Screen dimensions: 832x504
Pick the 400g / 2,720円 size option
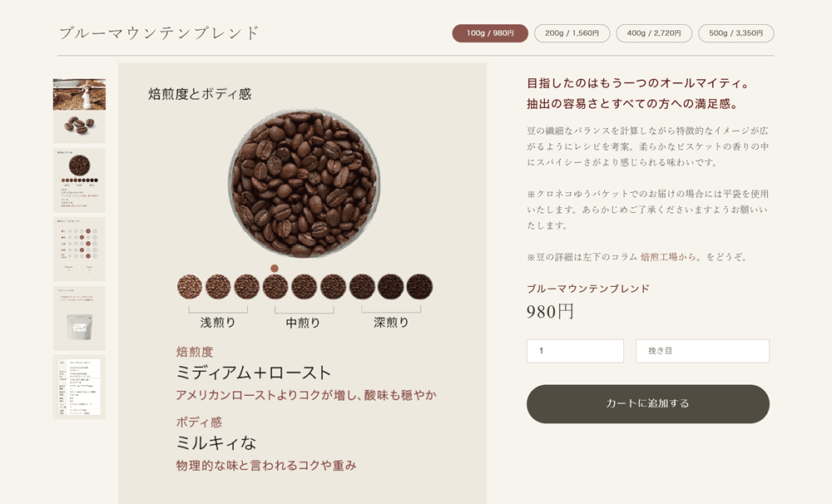654,33
